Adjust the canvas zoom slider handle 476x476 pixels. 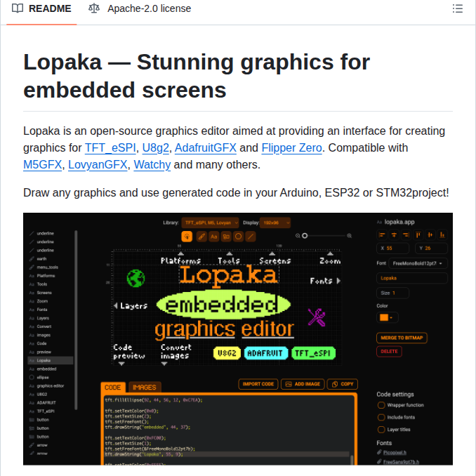(305, 236)
